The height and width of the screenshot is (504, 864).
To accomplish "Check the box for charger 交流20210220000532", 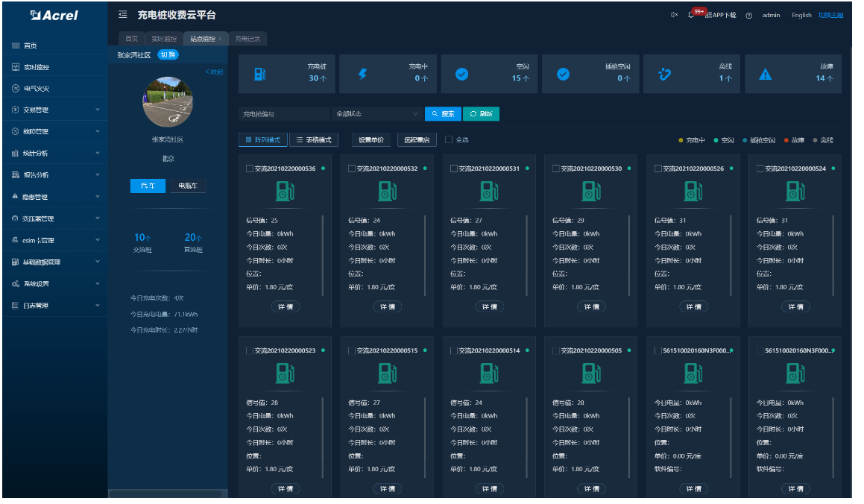I will 352,168.
